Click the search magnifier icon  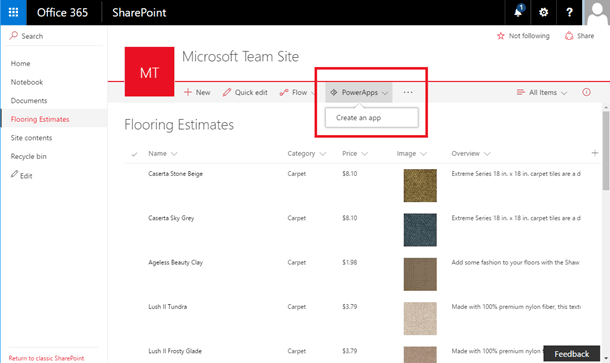tap(14, 36)
